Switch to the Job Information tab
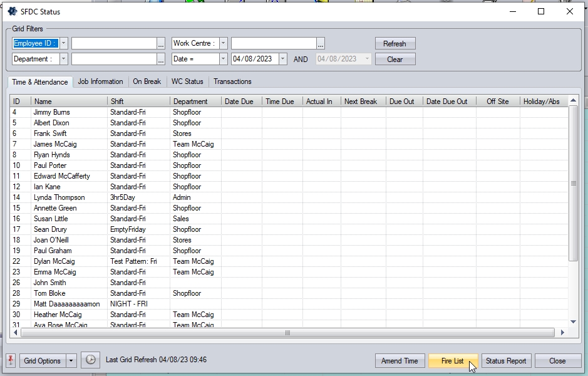Image resolution: width=588 pixels, height=376 pixels. (x=100, y=81)
